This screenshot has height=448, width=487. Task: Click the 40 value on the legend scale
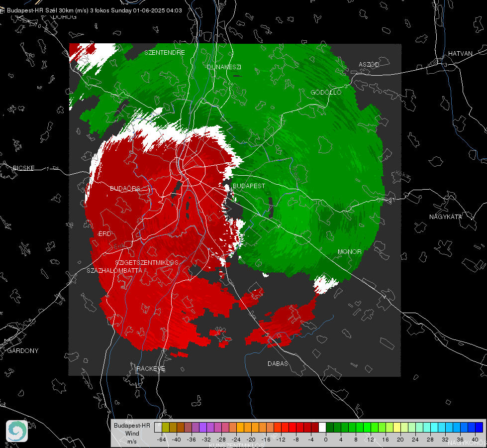tap(475, 440)
